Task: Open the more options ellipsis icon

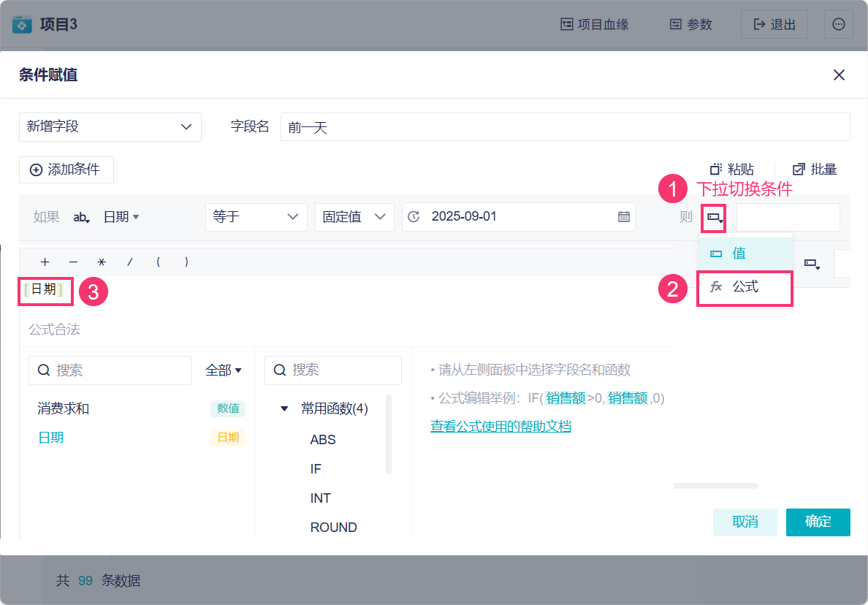Action: [x=839, y=24]
